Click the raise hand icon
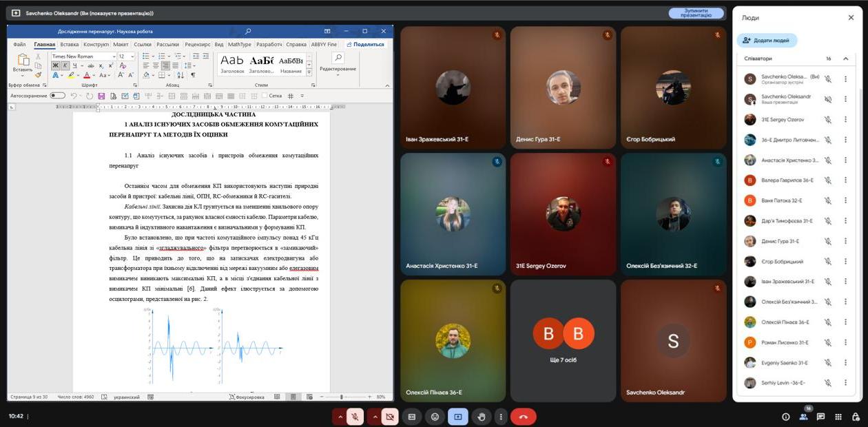The width and height of the screenshot is (868, 427). (482, 417)
